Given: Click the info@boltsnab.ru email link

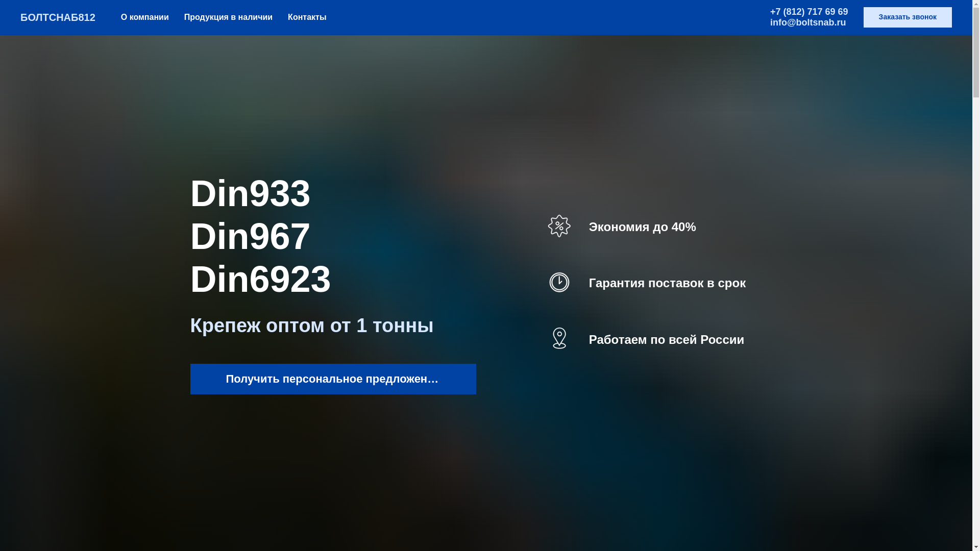Looking at the screenshot, I should [x=808, y=22].
